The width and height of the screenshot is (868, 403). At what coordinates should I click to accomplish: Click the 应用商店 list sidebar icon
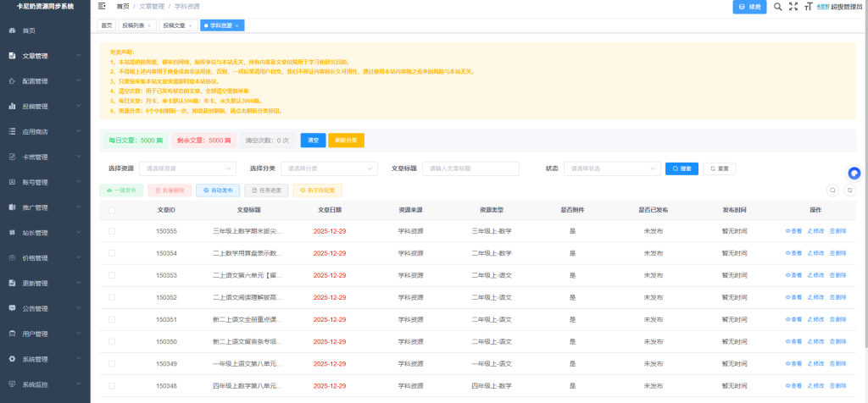pos(12,131)
